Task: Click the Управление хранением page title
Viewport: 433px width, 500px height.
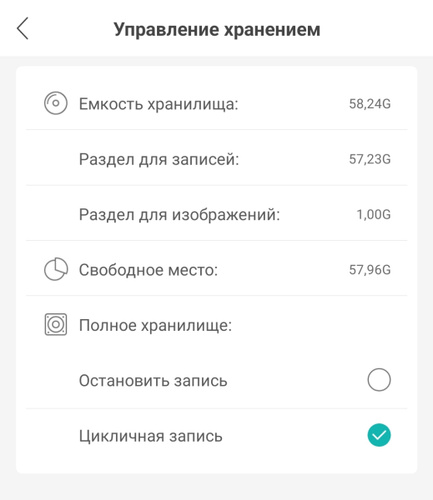Action: click(217, 30)
